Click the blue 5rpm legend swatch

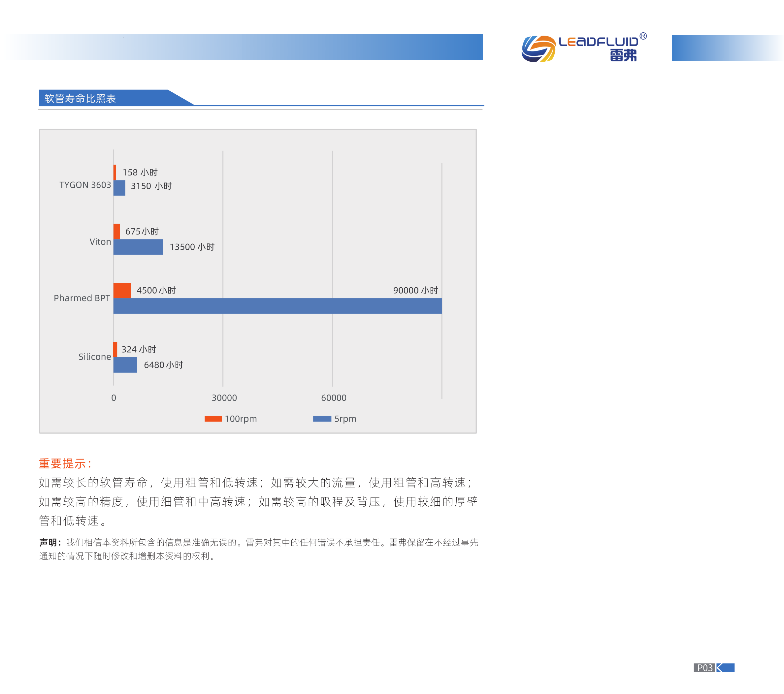(x=322, y=419)
